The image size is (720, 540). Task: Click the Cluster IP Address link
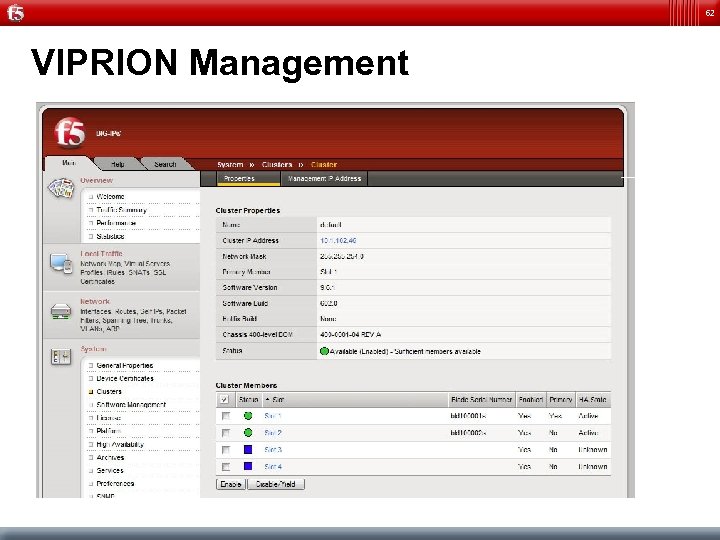coord(338,241)
